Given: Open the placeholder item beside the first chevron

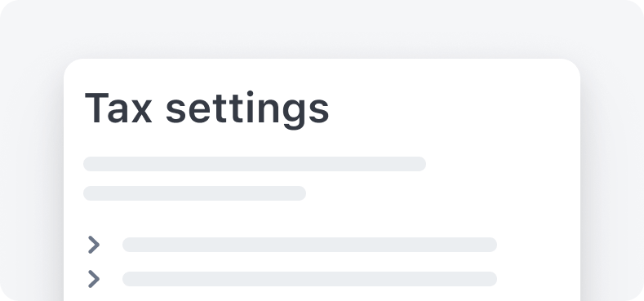Looking at the screenshot, I should [309, 245].
